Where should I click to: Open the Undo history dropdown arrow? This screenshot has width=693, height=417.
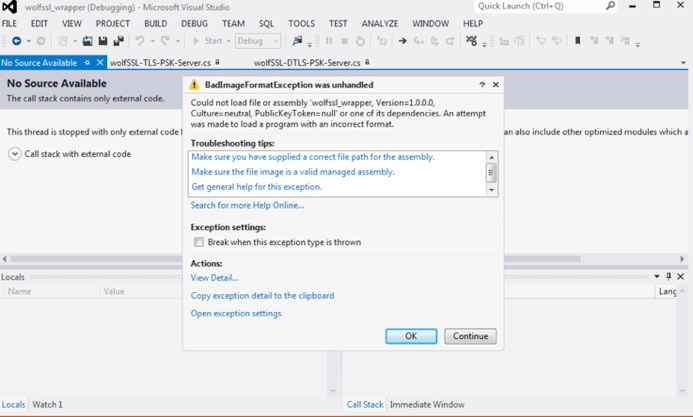coord(152,41)
